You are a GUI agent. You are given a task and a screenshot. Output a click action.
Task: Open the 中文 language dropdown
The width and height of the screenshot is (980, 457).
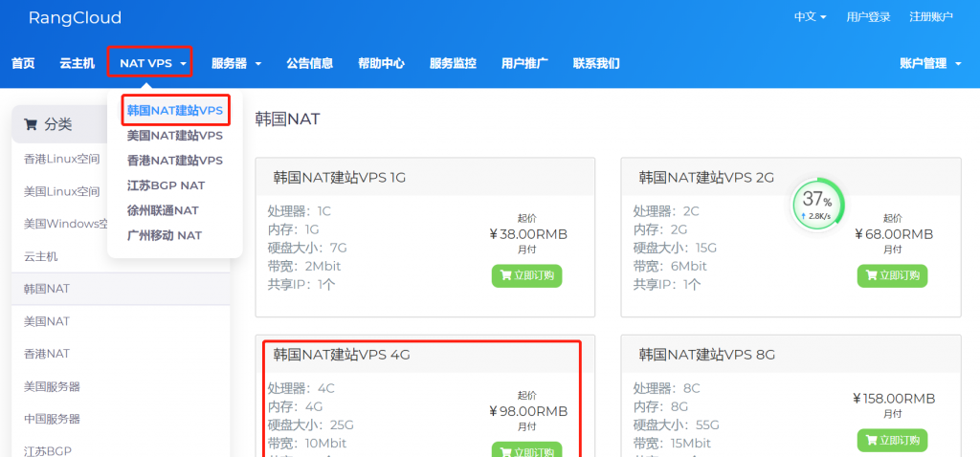point(810,17)
